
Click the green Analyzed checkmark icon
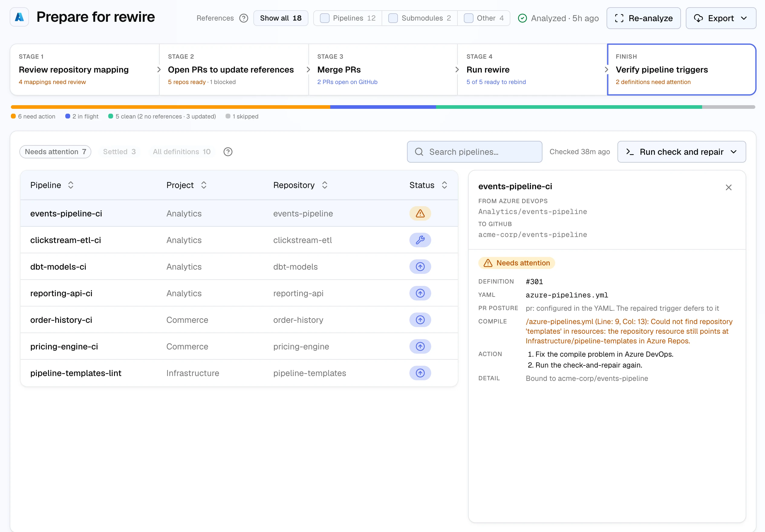522,18
